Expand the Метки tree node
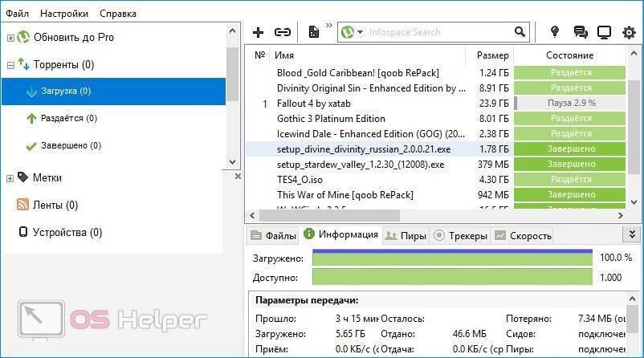 (x=10, y=177)
